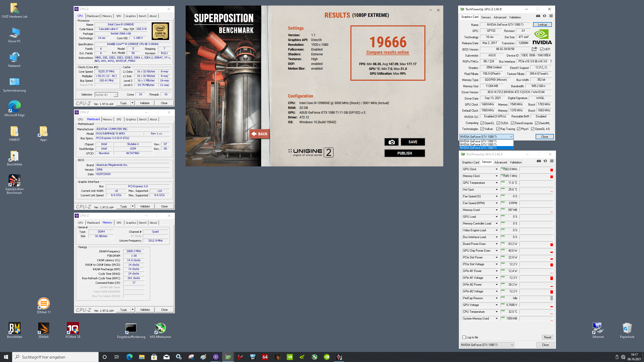
Task: Select the Dieser PC desktop icon
Action: (15, 35)
